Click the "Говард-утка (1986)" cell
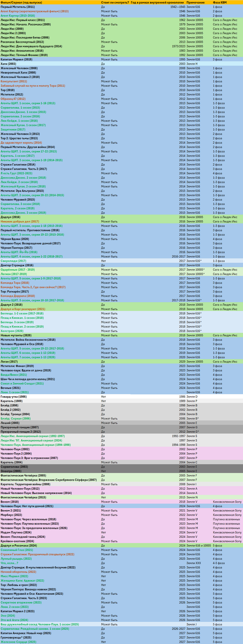This screenshot has width=243, height=644. coord(14,396)
